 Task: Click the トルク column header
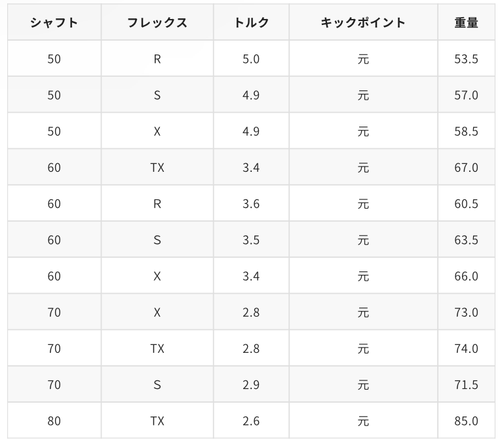coord(251,23)
